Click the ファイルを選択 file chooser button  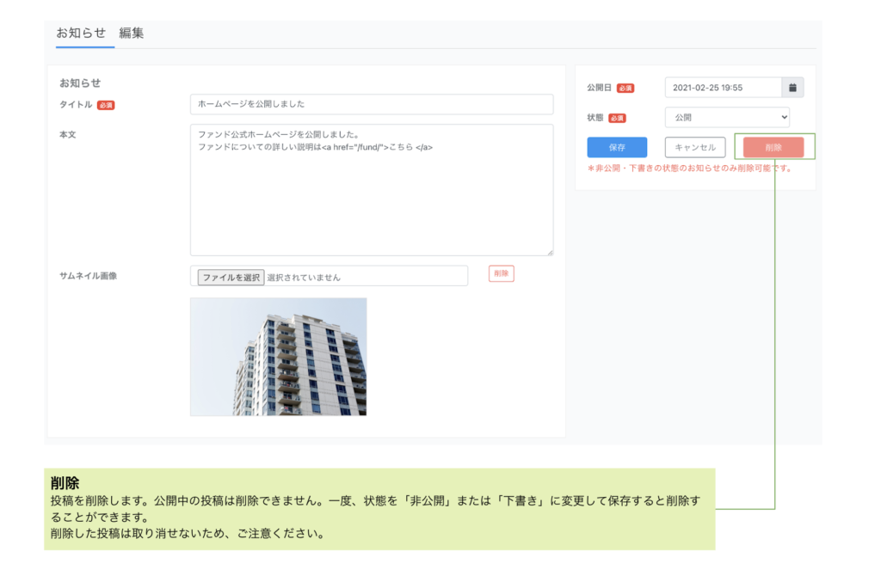point(230,278)
